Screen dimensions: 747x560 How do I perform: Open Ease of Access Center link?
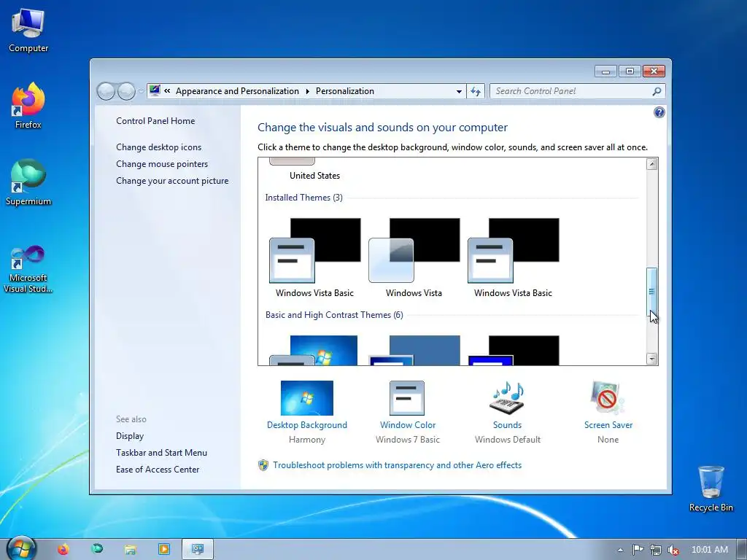click(x=158, y=469)
